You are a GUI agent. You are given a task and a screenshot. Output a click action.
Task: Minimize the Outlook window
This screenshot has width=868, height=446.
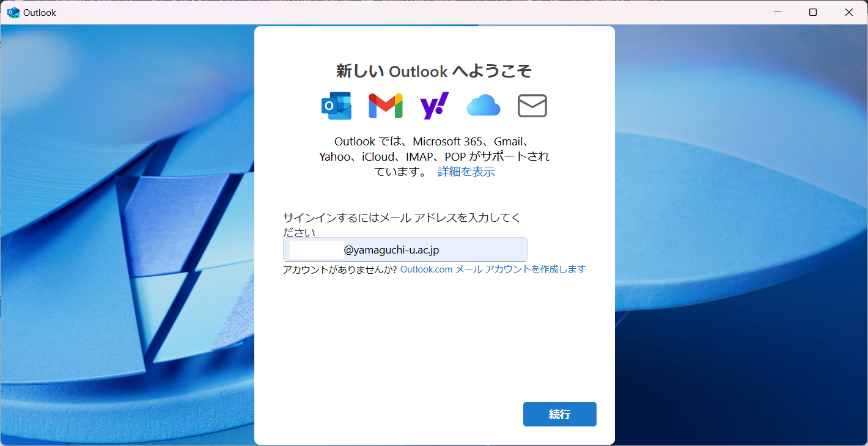[778, 12]
